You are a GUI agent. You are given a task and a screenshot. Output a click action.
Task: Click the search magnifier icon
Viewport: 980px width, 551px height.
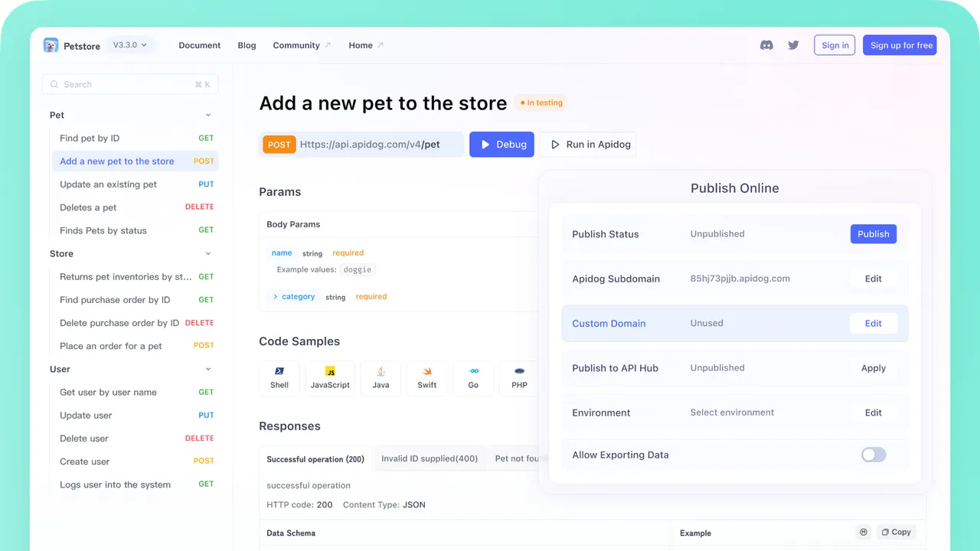(54, 84)
